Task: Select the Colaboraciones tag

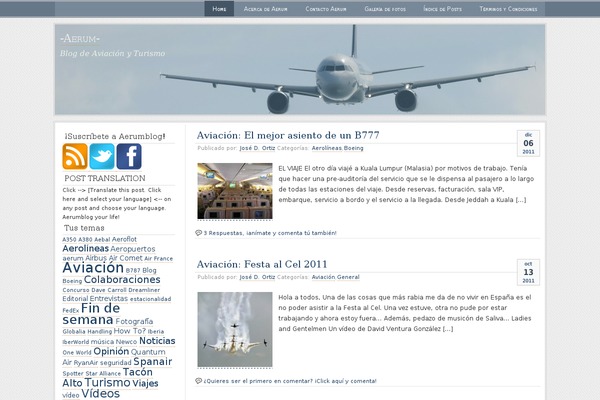Action: pos(122,280)
